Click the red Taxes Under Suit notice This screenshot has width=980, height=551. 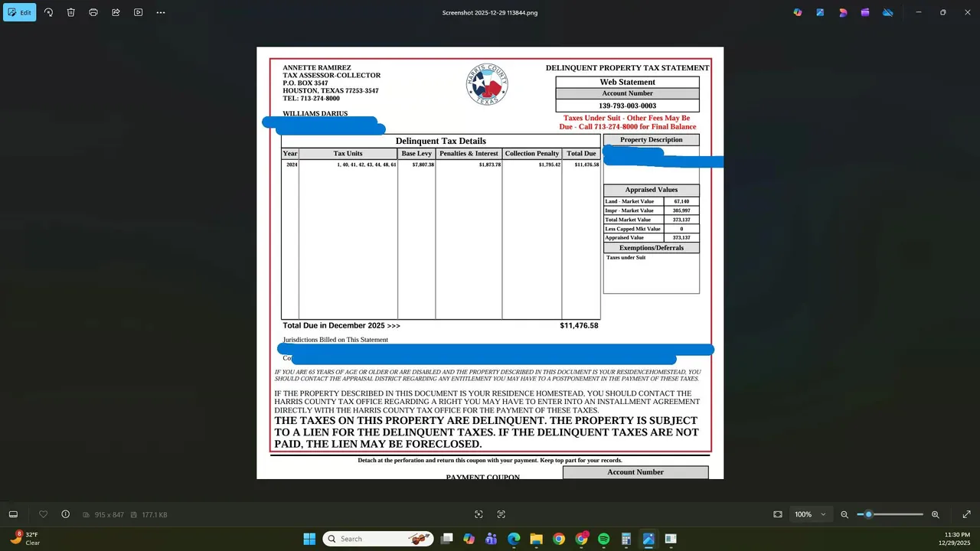627,122
